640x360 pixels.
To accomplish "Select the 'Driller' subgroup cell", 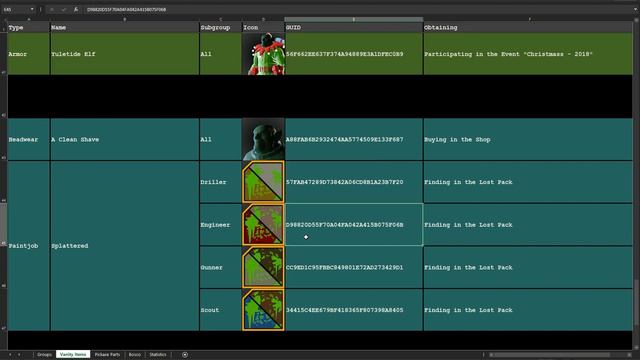I will pos(220,182).
